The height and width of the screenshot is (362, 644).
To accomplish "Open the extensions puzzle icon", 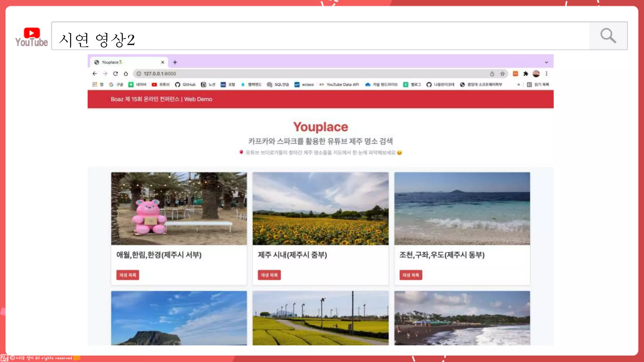I will [526, 74].
